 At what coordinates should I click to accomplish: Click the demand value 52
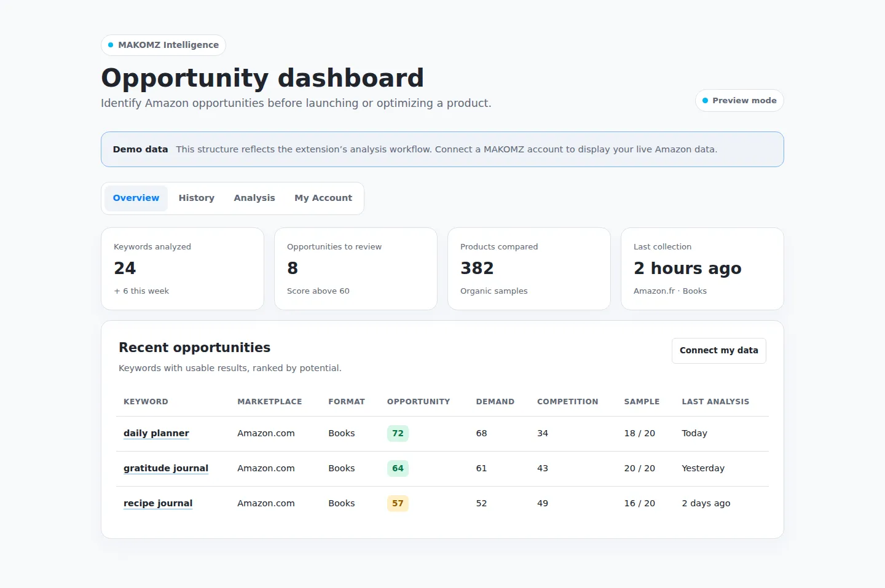click(482, 503)
